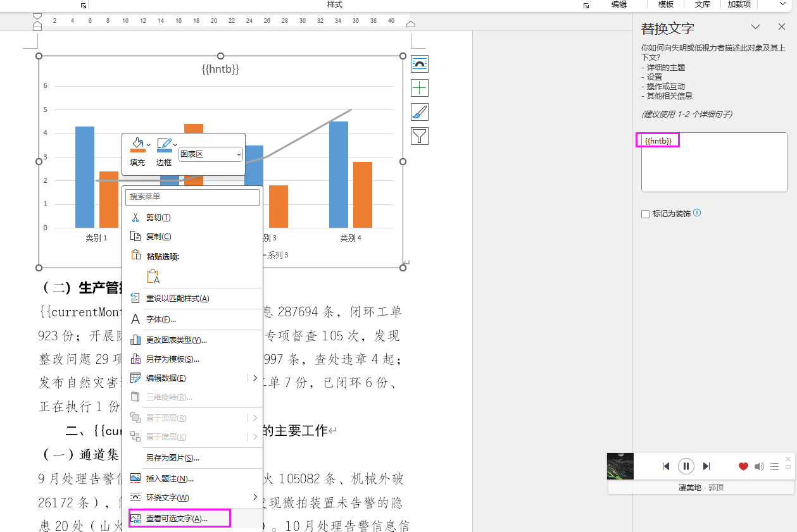The image size is (797, 532).
Task: Select 查看可选文字 from context menu
Action: pyautogui.click(x=177, y=518)
